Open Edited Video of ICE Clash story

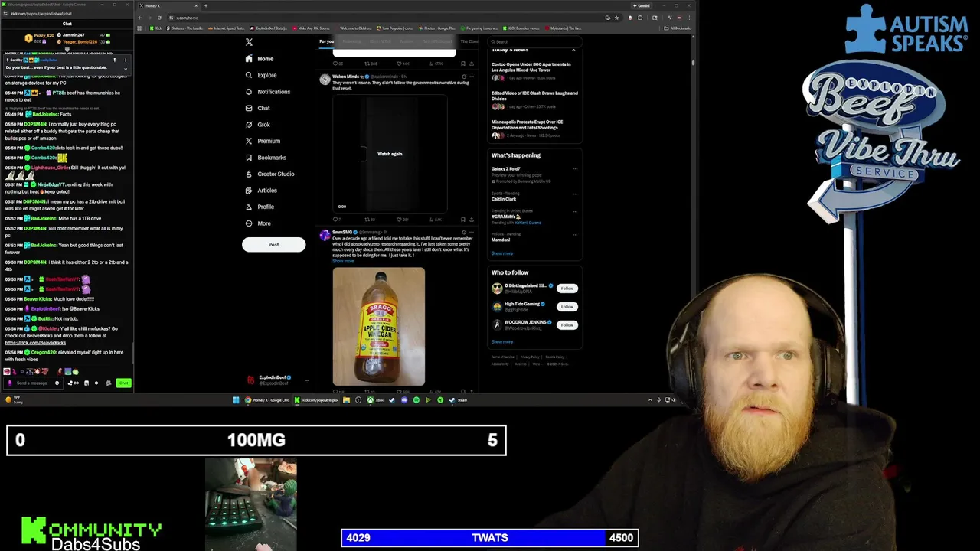click(x=534, y=99)
